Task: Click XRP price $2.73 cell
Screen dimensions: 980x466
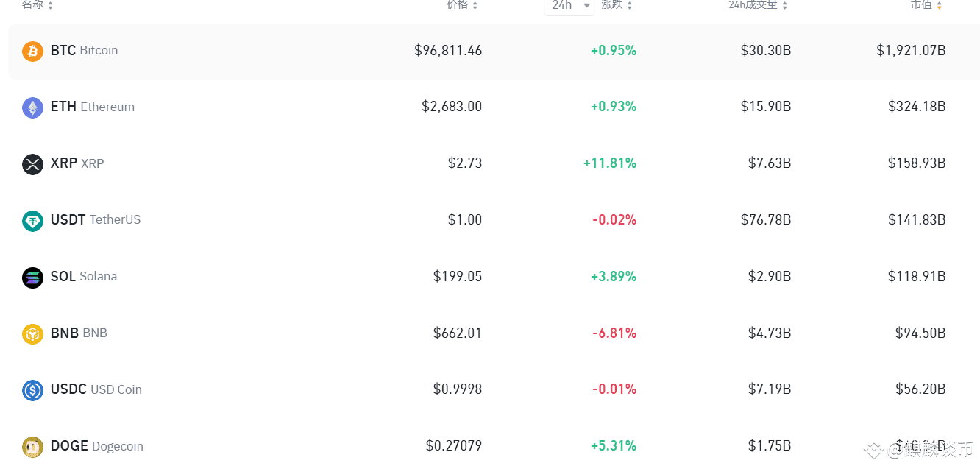Action: click(x=465, y=163)
